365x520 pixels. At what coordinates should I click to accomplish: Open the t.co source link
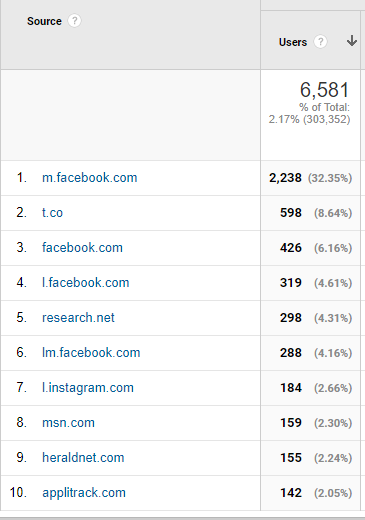pyautogui.click(x=52, y=213)
